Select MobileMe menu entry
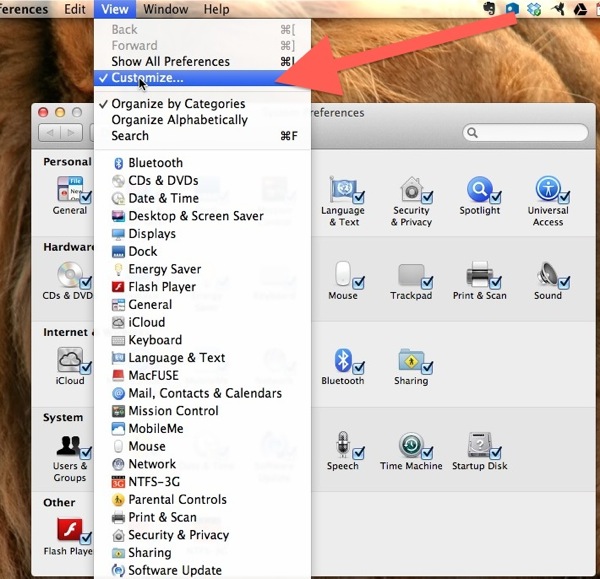 202,429
